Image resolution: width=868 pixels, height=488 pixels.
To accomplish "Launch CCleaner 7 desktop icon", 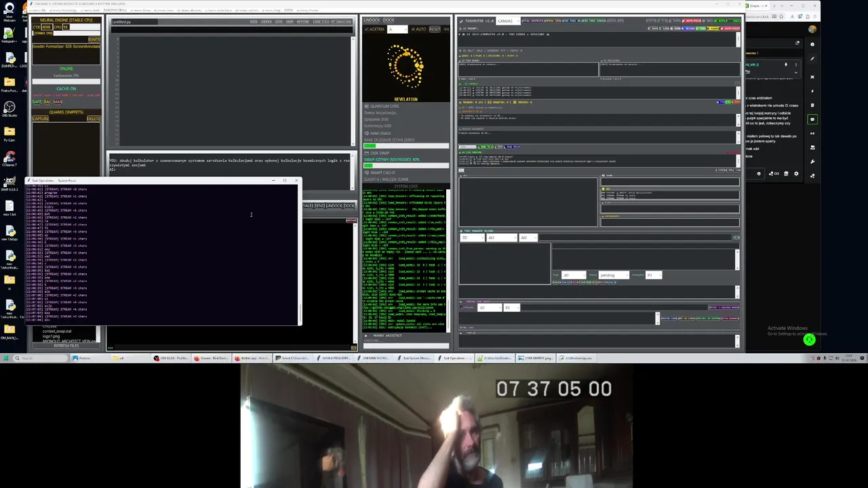I will pos(9,157).
